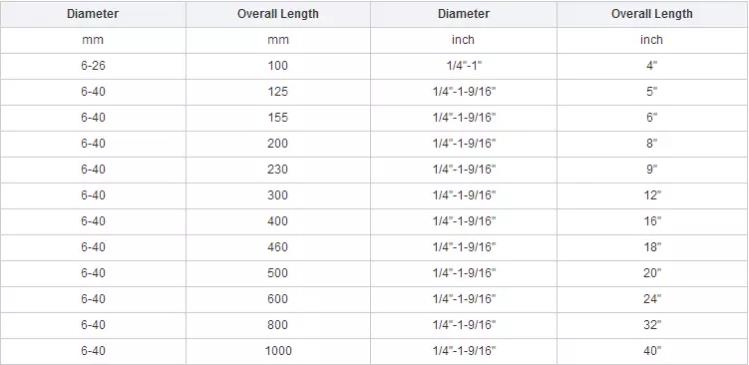The width and height of the screenshot is (749, 365).
Task: Click the 600 mm length cell
Action: pyautogui.click(x=278, y=299)
